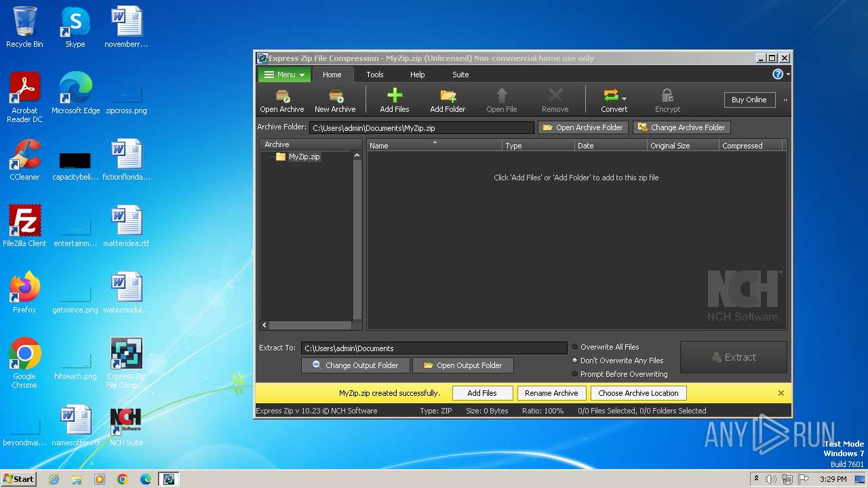Open the Windows Start menu
The width and height of the screenshot is (868, 488).
19,479
